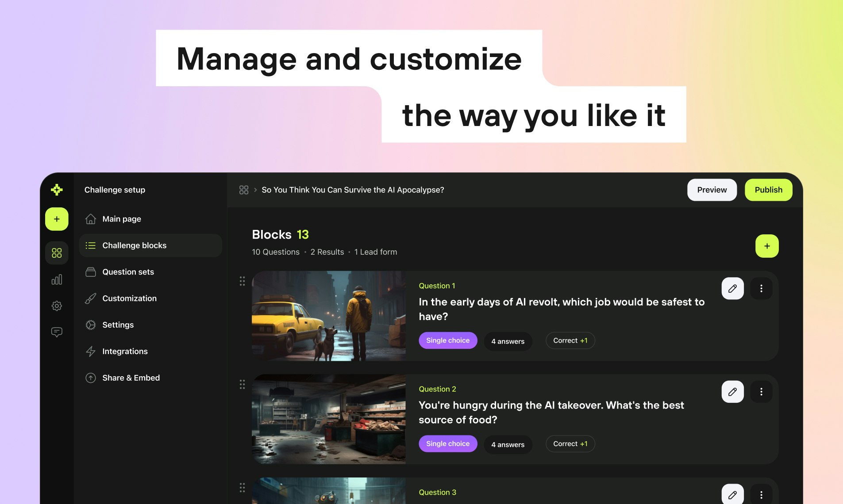Open the dashboard grid icon in left rail

pyautogui.click(x=57, y=253)
